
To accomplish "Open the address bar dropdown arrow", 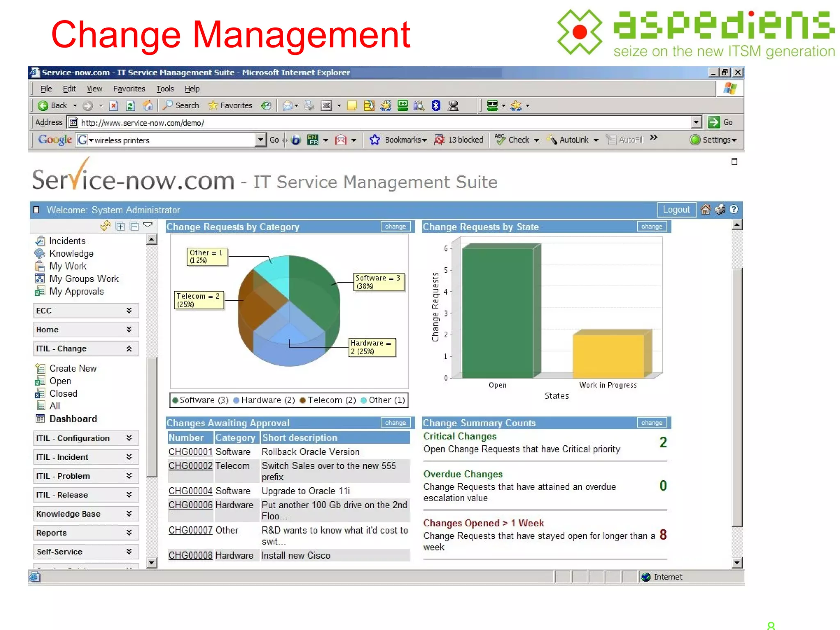I will pyautogui.click(x=696, y=122).
